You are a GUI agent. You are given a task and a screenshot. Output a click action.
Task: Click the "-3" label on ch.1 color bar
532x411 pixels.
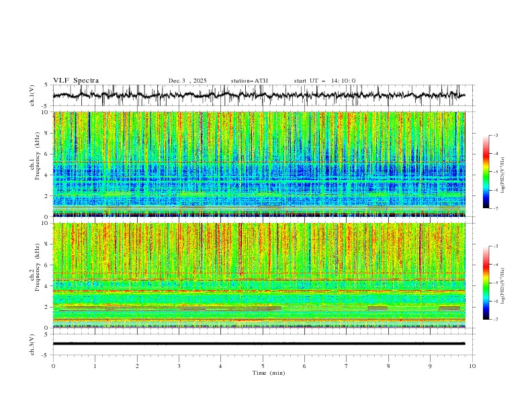tap(495, 135)
